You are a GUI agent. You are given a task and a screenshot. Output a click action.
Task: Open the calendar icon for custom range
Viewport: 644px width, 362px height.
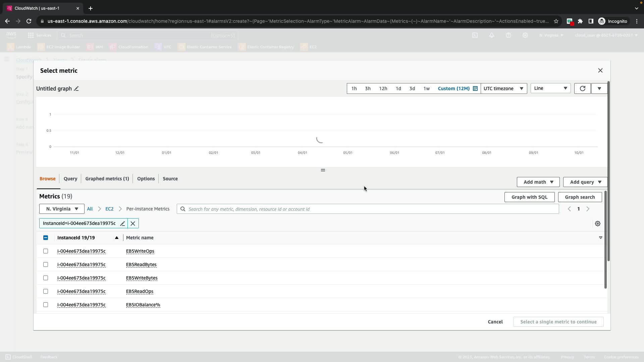click(x=475, y=88)
